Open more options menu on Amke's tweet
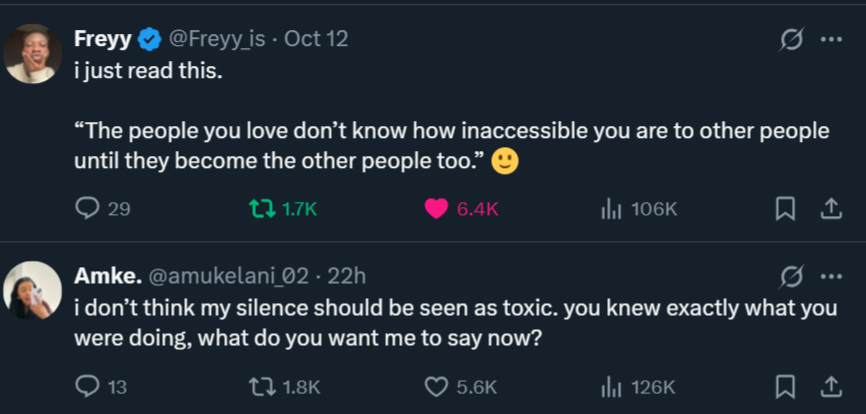The width and height of the screenshot is (866, 414). tap(830, 276)
